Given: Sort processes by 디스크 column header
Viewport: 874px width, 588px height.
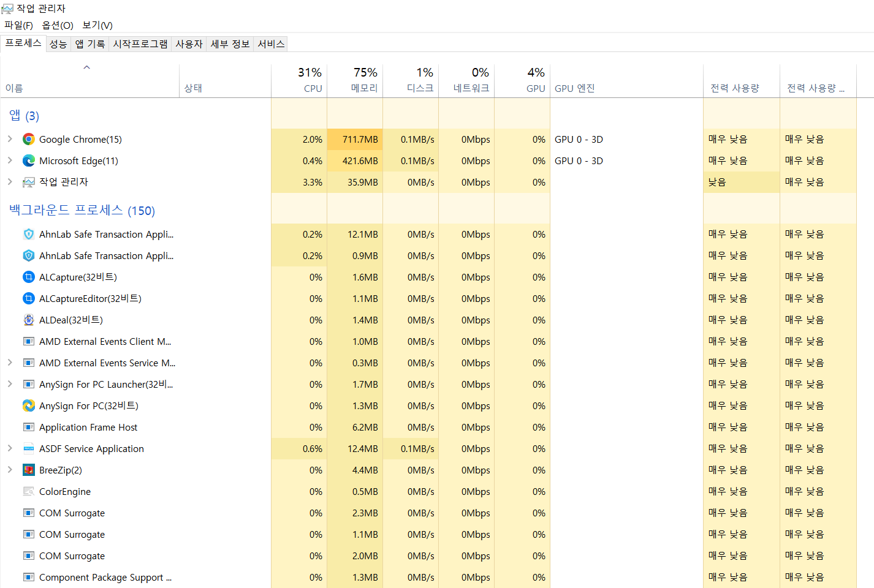Looking at the screenshot, I should (x=411, y=81).
